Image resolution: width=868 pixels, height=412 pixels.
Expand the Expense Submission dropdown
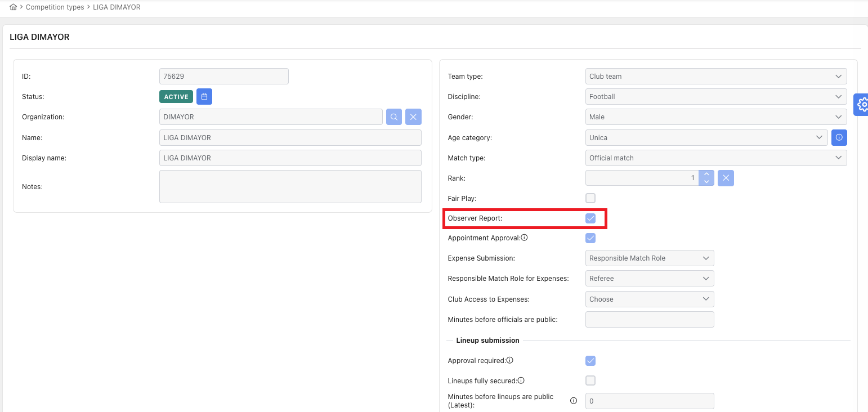tap(650, 258)
